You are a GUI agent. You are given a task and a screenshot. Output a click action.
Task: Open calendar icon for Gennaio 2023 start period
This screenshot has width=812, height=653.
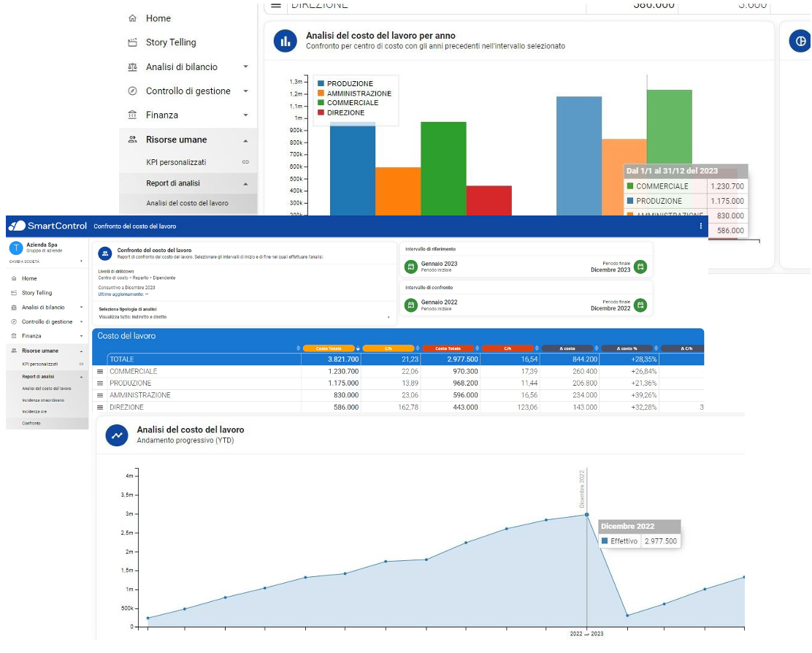[411, 267]
